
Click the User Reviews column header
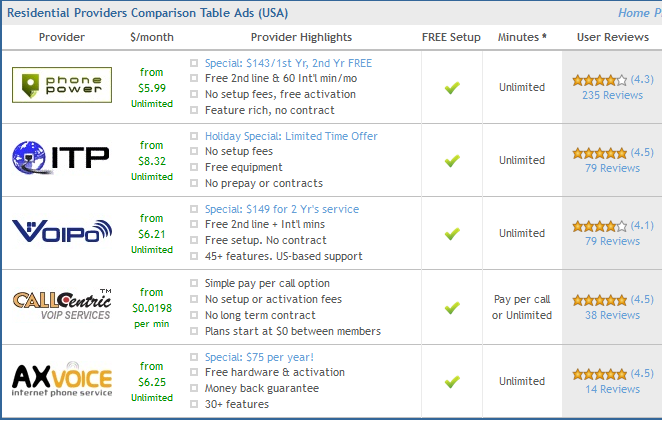[x=612, y=37]
